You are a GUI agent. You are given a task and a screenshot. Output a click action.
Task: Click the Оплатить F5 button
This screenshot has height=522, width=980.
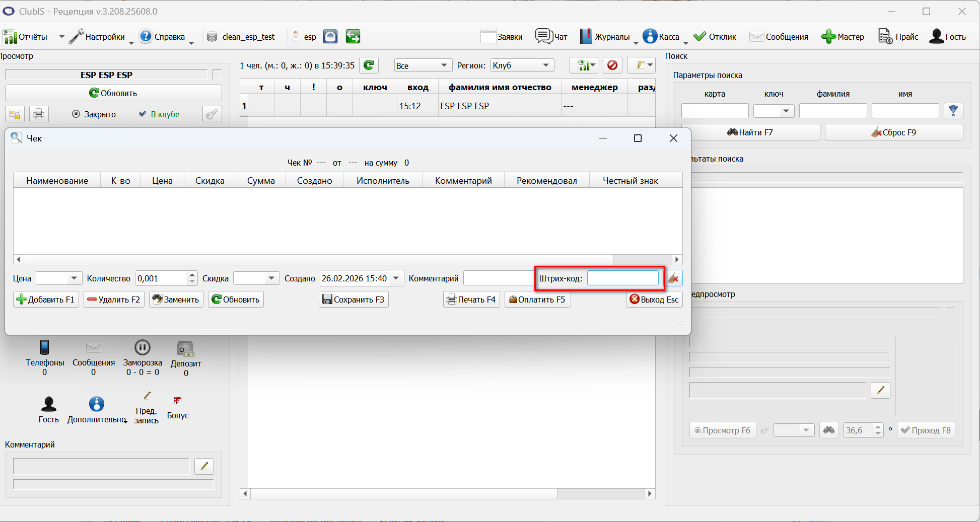[537, 300]
